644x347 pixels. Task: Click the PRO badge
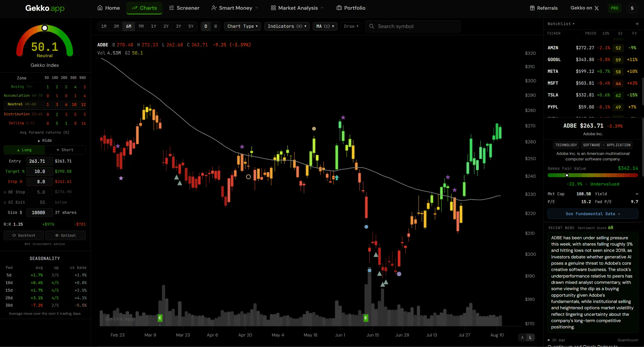pyautogui.click(x=614, y=8)
